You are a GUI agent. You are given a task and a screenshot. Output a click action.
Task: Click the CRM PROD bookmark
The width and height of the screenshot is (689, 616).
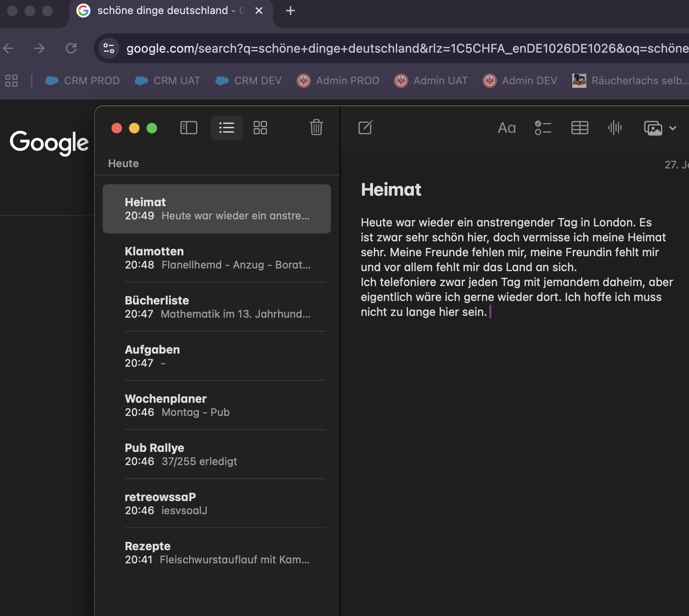tap(83, 81)
